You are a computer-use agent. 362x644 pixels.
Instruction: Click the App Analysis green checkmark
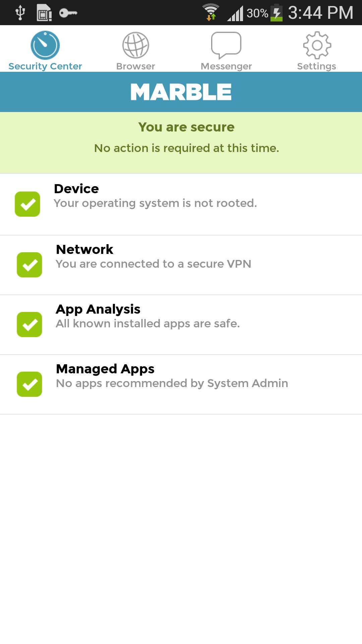[29, 324]
